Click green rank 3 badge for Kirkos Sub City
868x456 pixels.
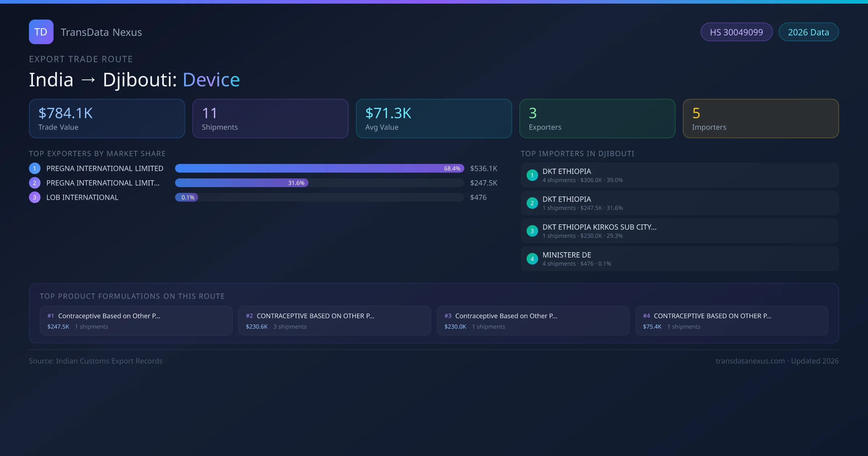coord(532,231)
